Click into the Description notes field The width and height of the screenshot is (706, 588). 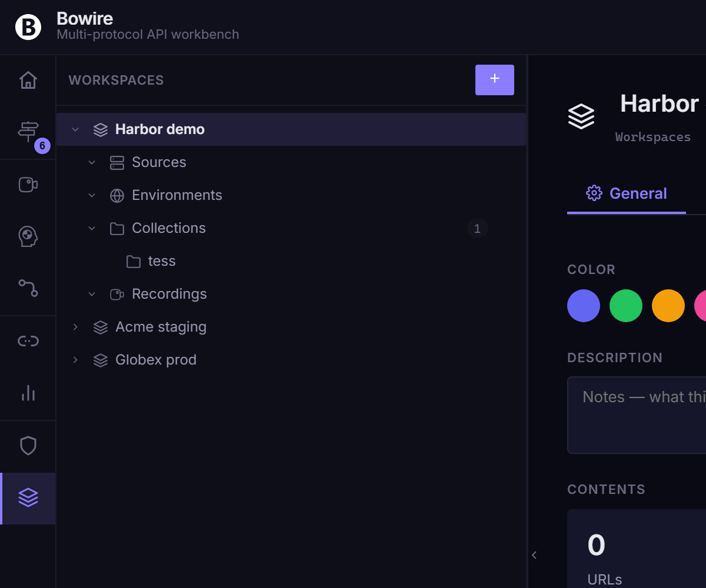pyautogui.click(x=637, y=415)
